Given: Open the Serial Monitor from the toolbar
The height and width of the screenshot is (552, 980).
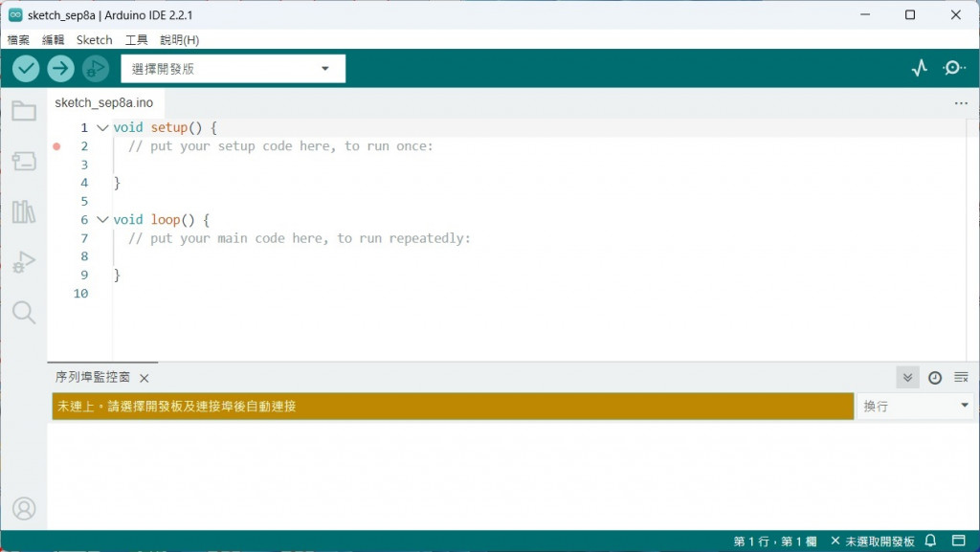Looking at the screenshot, I should [x=954, y=67].
